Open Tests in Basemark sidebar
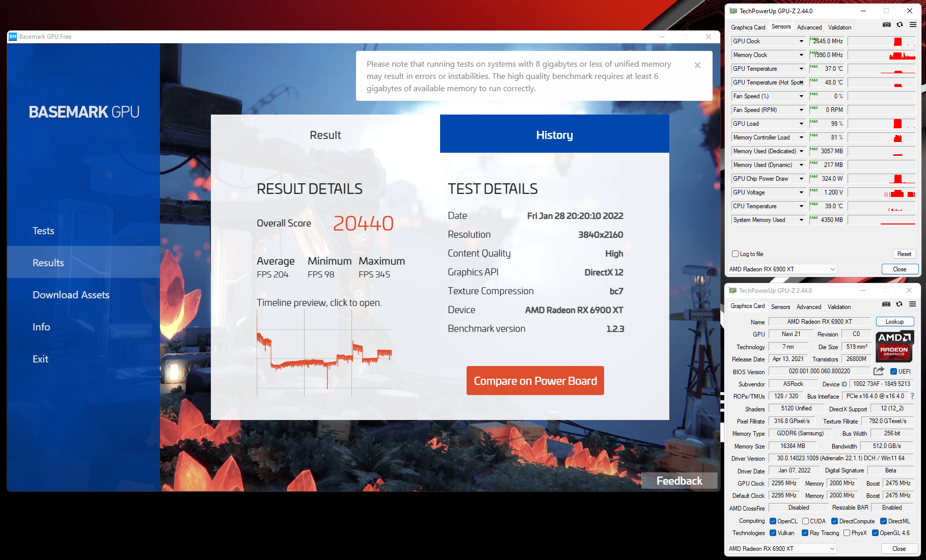This screenshot has width=926, height=560. click(43, 231)
